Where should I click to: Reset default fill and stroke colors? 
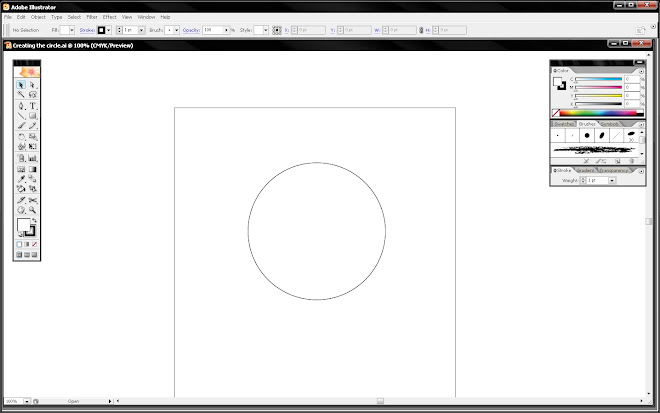20,234
